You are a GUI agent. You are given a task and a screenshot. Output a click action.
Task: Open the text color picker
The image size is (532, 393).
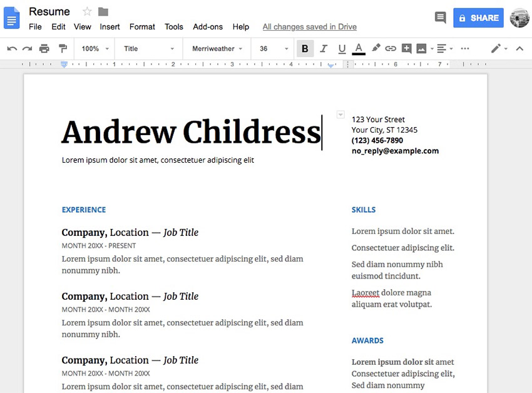pyautogui.click(x=359, y=49)
